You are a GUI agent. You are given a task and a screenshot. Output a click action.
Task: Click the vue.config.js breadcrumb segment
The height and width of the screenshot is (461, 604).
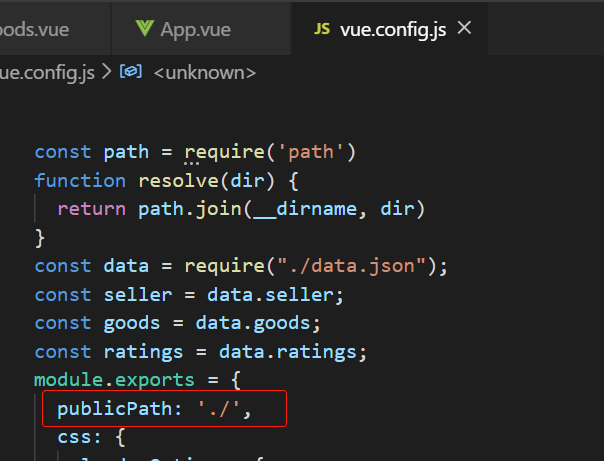click(x=47, y=73)
